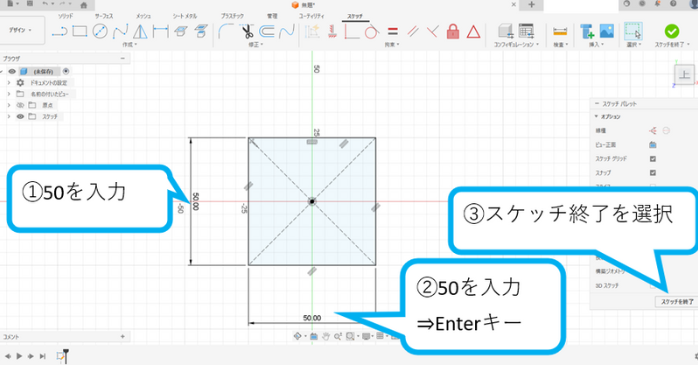Click Finish Sketch button in sketch palette

pos(677,302)
